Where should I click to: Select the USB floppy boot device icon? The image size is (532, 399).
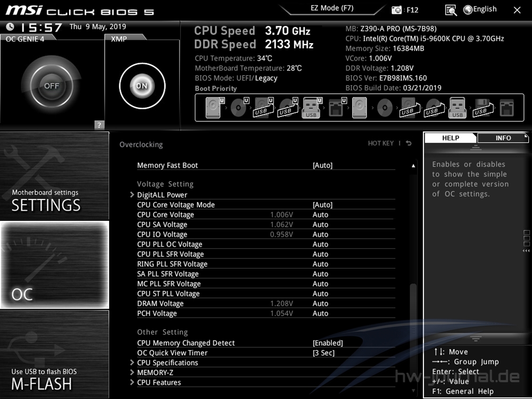coord(483,108)
